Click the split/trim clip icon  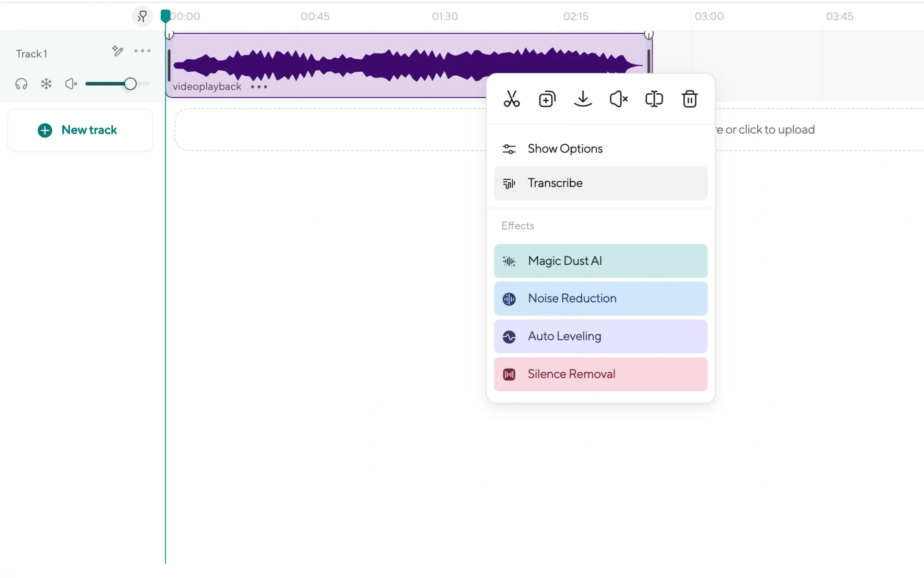pos(511,98)
